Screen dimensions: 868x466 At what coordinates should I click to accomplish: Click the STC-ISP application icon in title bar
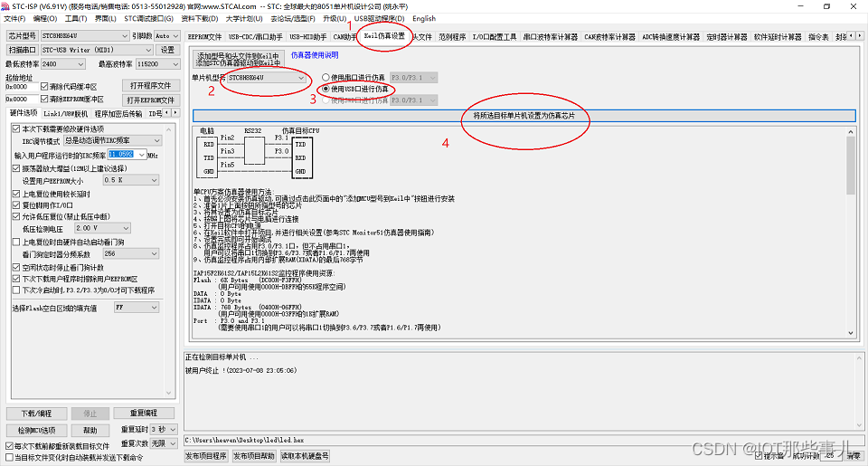click(x=6, y=6)
